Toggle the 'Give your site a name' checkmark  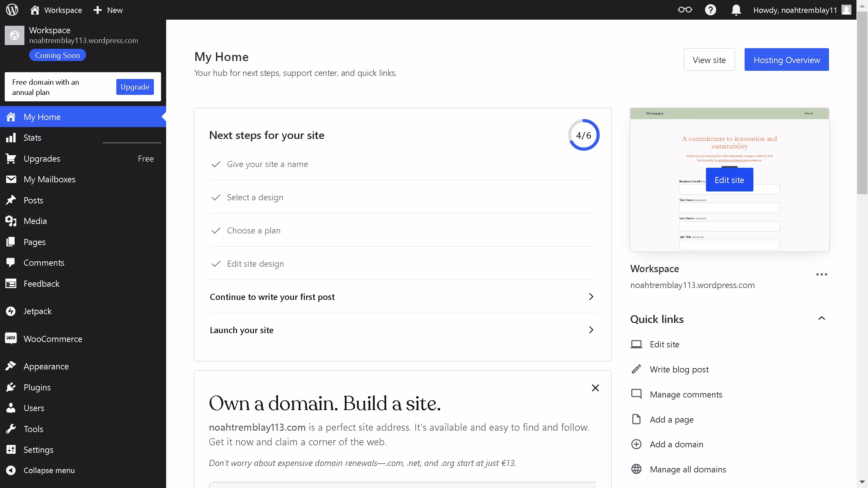216,164
